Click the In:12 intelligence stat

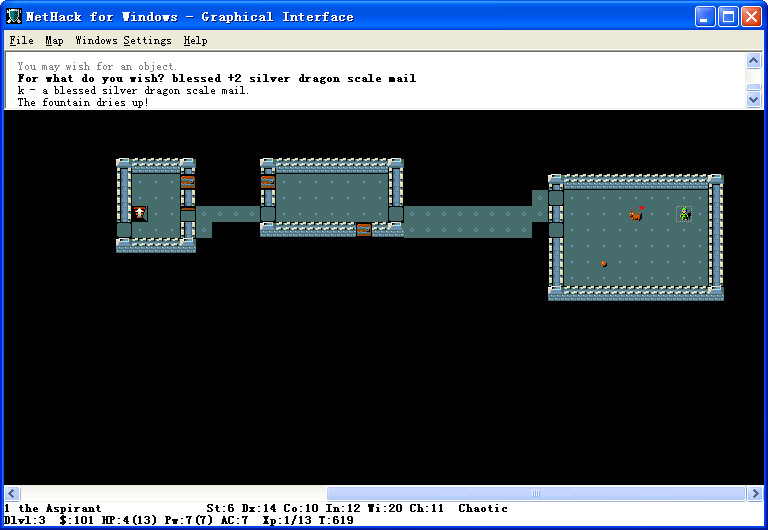tap(343, 508)
